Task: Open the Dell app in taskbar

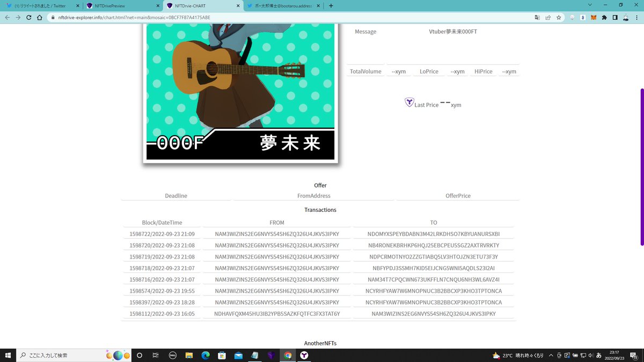Action: point(172,355)
